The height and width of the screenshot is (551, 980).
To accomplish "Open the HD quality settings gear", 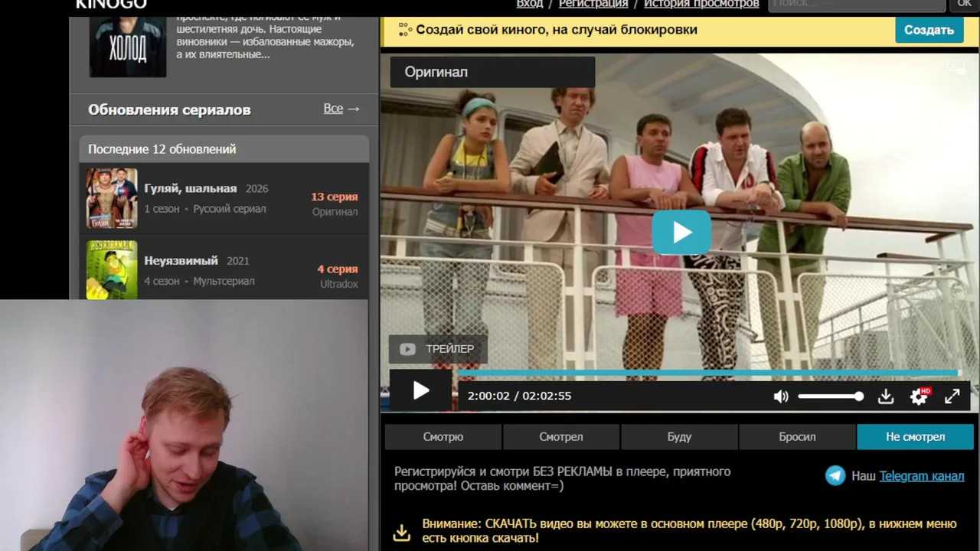I will point(919,396).
